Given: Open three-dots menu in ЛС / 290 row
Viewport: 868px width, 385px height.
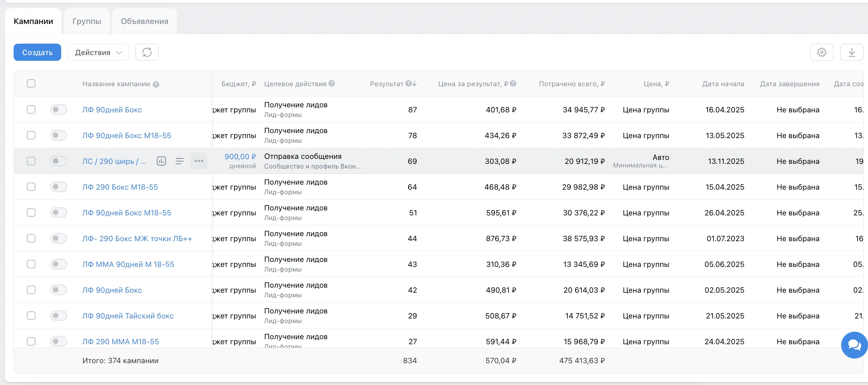Looking at the screenshot, I should [199, 161].
